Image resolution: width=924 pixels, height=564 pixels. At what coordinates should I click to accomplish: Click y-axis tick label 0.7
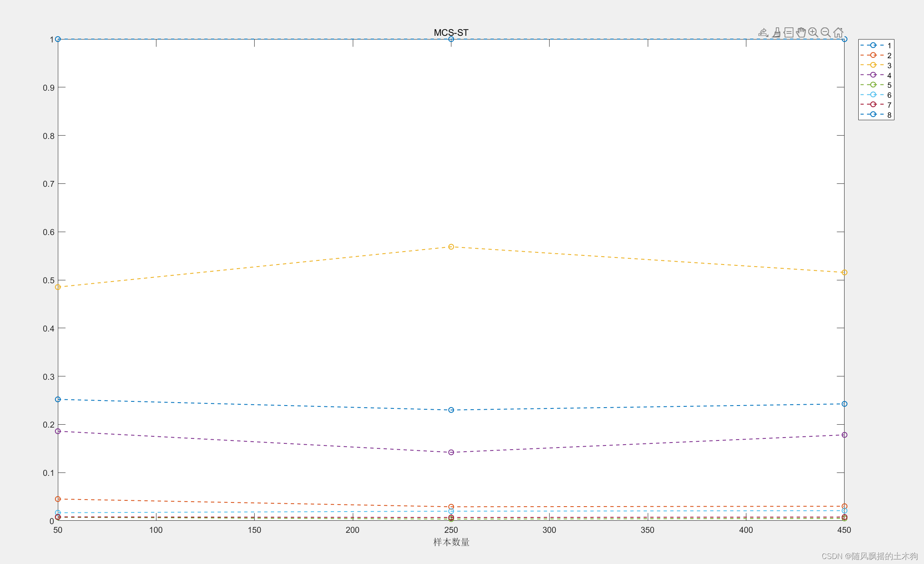(x=49, y=184)
